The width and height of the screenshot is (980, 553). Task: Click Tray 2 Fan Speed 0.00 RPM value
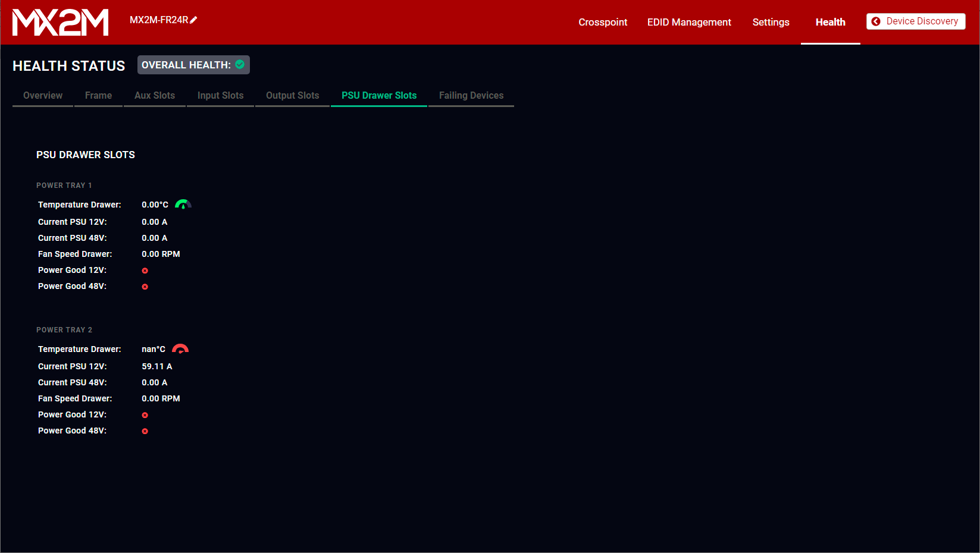pyautogui.click(x=161, y=398)
